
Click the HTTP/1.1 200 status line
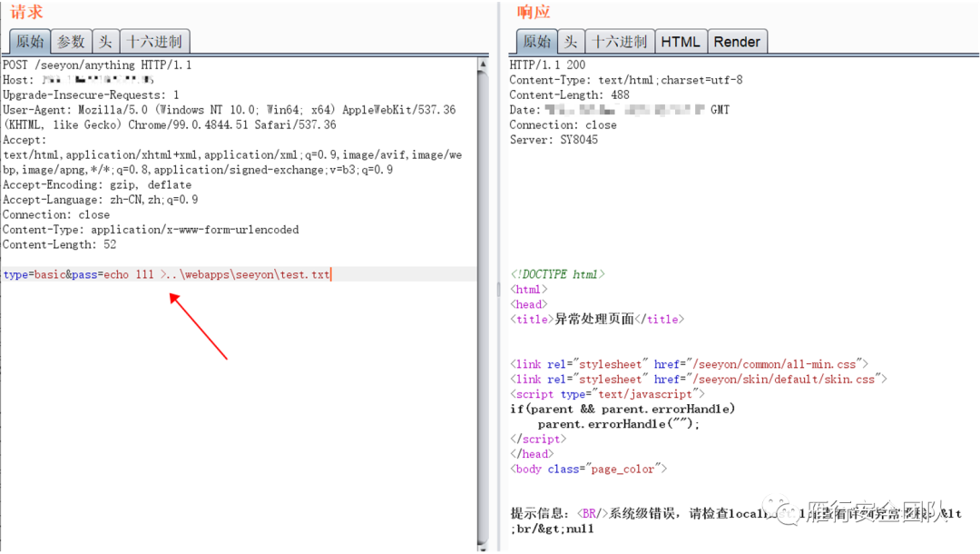pyautogui.click(x=547, y=65)
